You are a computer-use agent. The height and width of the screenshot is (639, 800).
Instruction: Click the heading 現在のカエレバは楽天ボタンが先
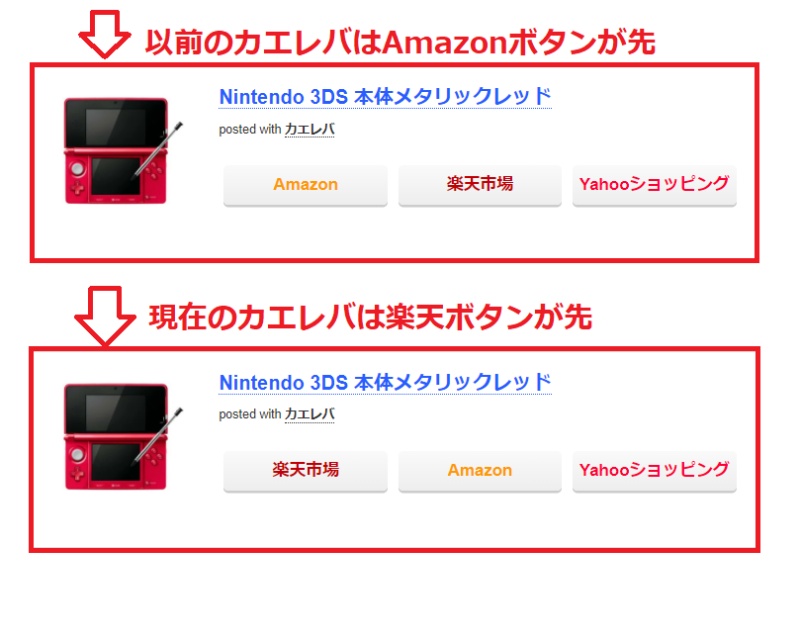370,317
